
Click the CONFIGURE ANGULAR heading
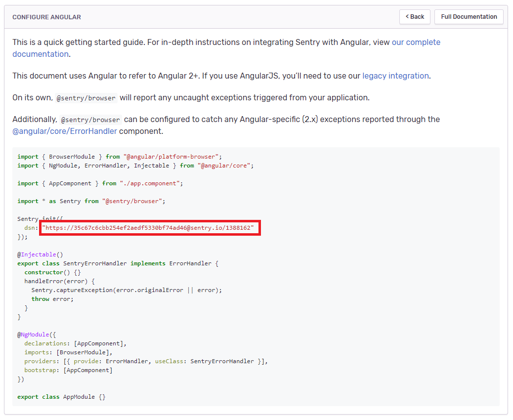46,17
